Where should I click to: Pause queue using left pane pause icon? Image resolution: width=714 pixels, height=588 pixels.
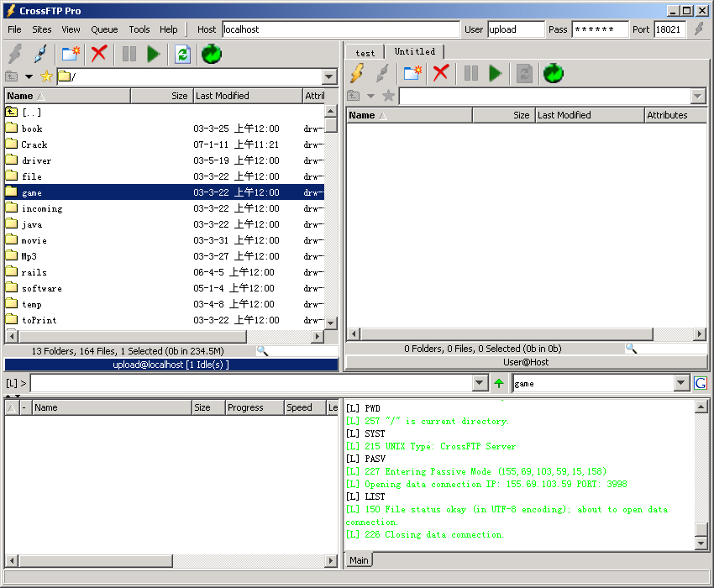coord(129,55)
